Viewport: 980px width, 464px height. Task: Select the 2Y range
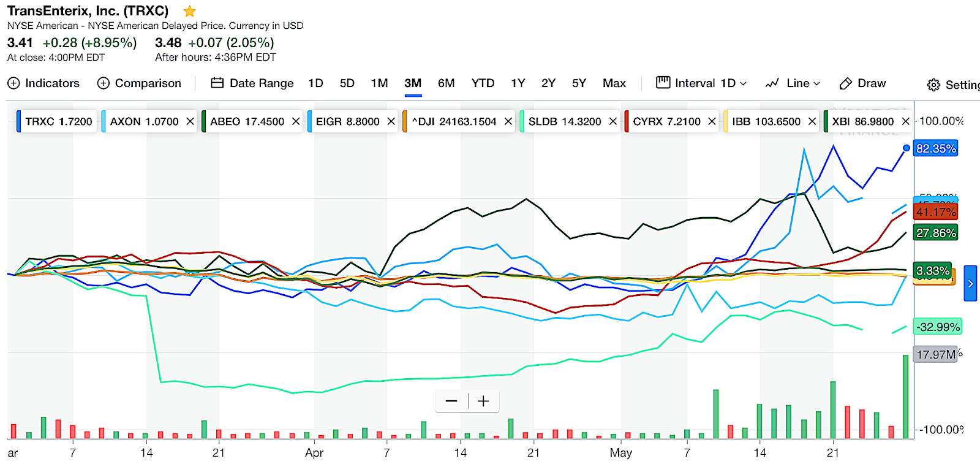point(548,83)
